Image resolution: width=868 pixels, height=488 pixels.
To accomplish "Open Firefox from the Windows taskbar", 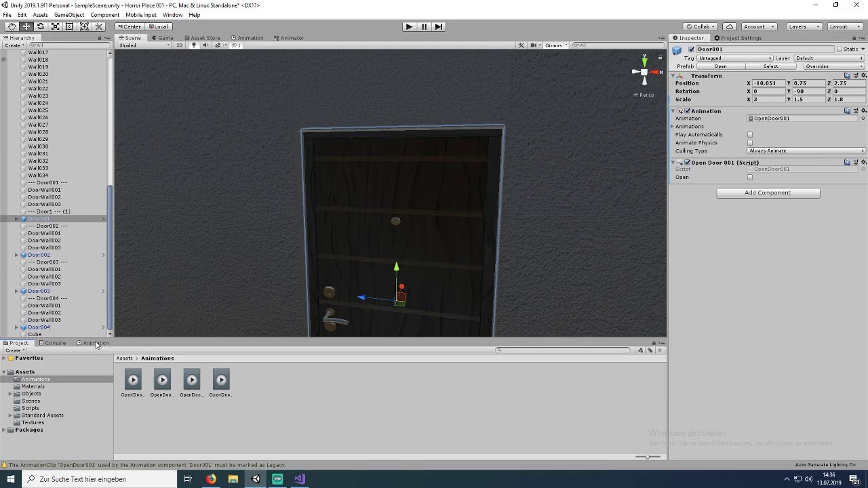I will click(211, 479).
